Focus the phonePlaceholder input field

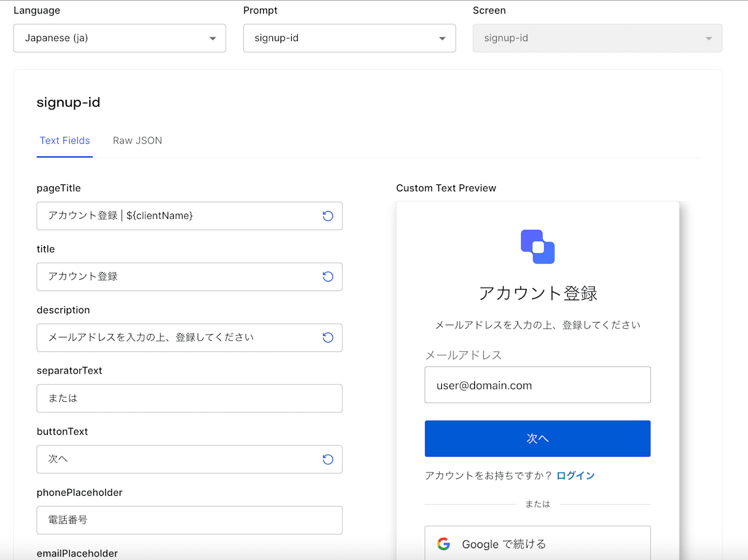tap(189, 520)
